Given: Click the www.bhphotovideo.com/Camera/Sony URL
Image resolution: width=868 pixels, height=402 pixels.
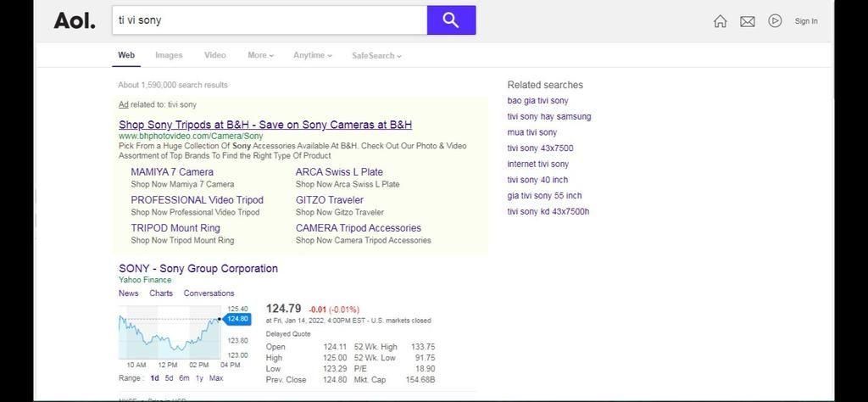Looking at the screenshot, I should 191,137.
